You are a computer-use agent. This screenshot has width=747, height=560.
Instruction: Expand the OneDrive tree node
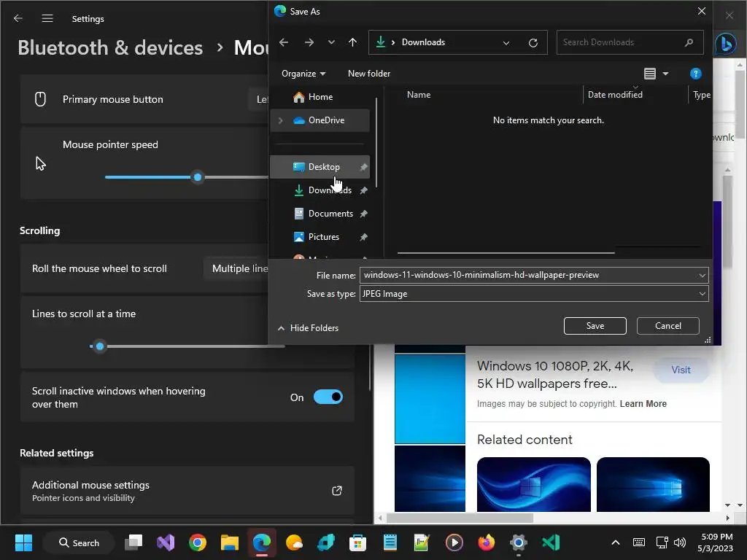(x=281, y=120)
